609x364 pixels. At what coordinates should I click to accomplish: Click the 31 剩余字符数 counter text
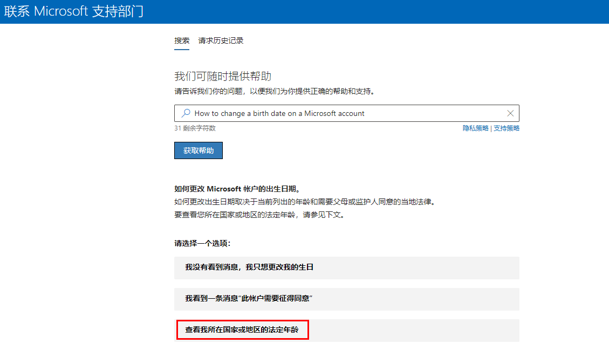[195, 128]
